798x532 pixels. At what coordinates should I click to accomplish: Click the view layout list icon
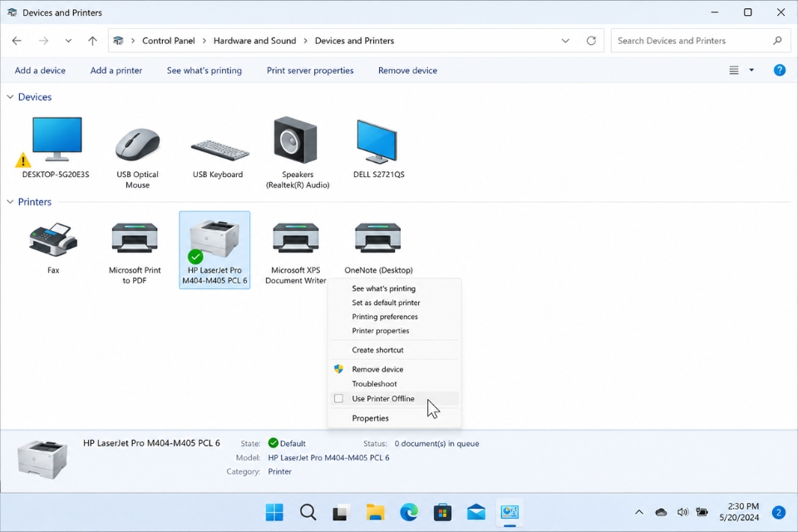click(x=733, y=71)
